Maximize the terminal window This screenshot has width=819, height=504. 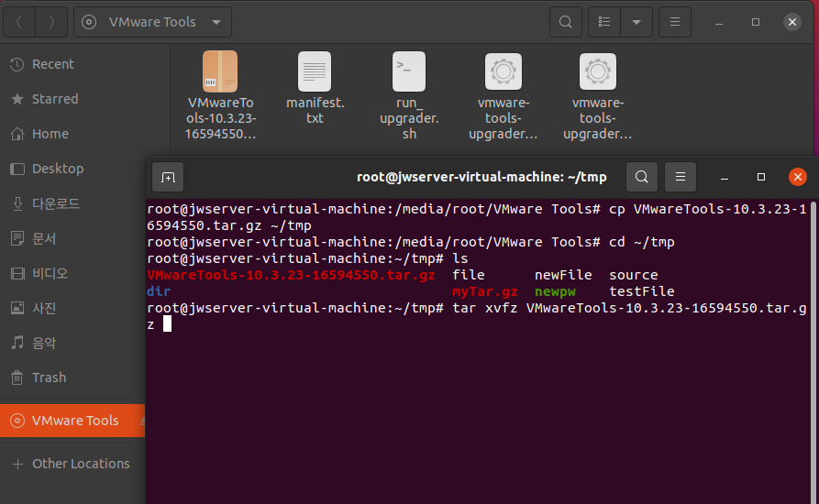pos(761,178)
